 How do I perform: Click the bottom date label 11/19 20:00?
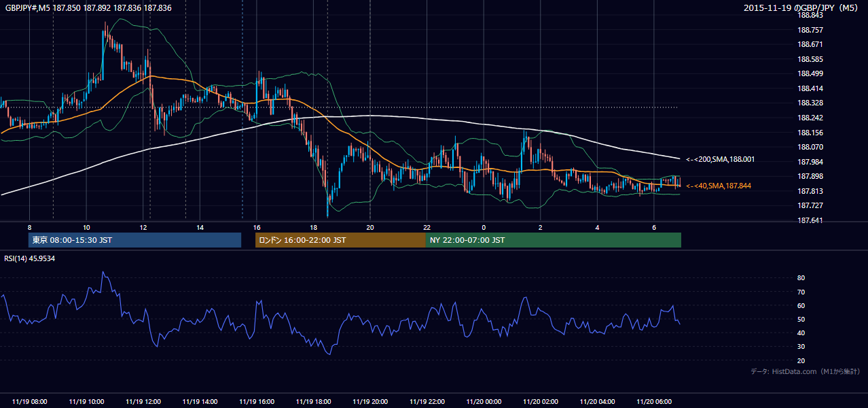pyautogui.click(x=370, y=402)
